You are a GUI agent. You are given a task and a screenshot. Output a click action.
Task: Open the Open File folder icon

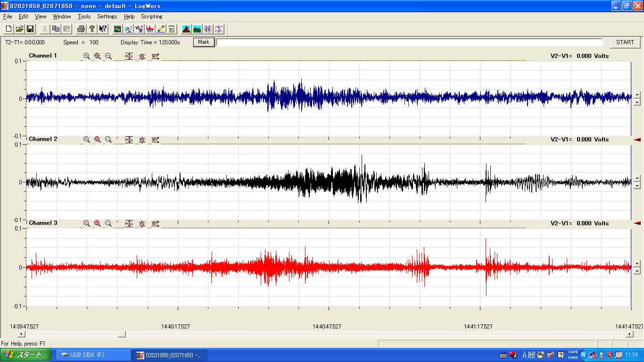[19, 29]
